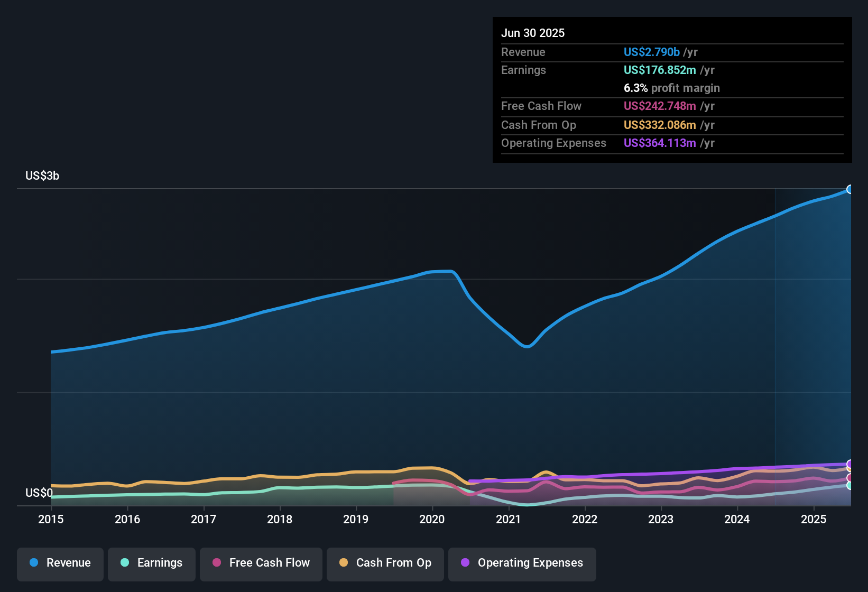Select the teal Earnings endpoint marker
868x592 pixels.
point(850,485)
